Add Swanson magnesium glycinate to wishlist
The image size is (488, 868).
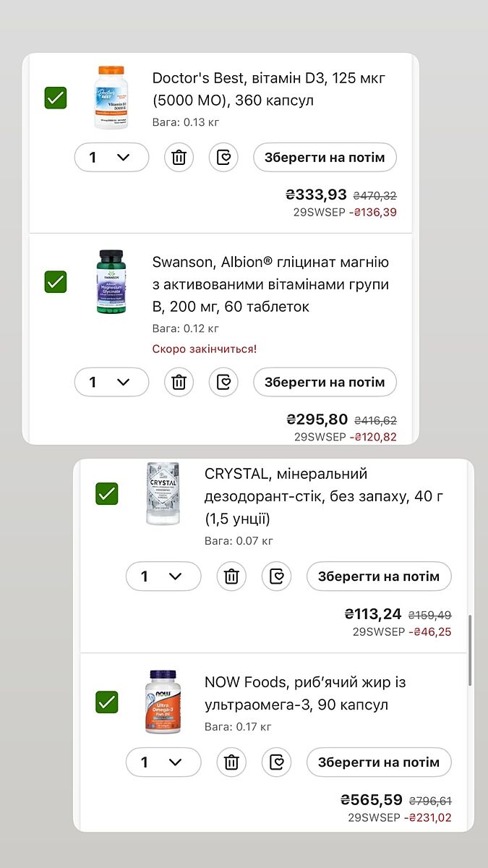(223, 382)
